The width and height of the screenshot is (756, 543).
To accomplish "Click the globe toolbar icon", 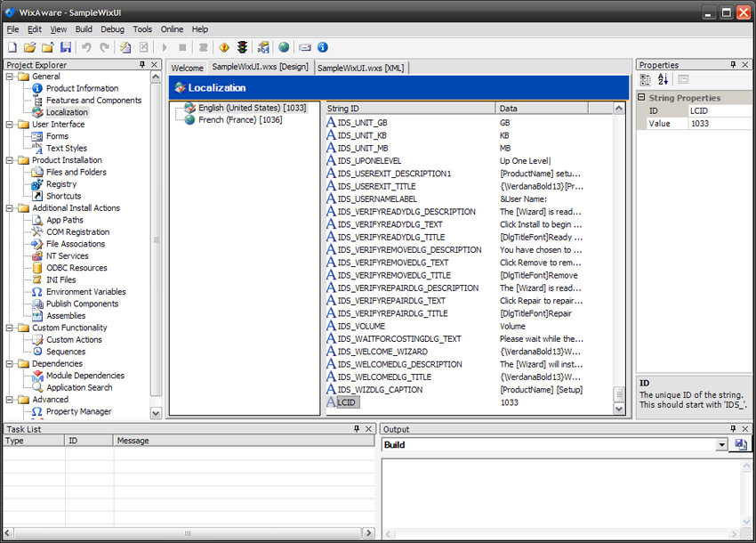I will click(284, 47).
